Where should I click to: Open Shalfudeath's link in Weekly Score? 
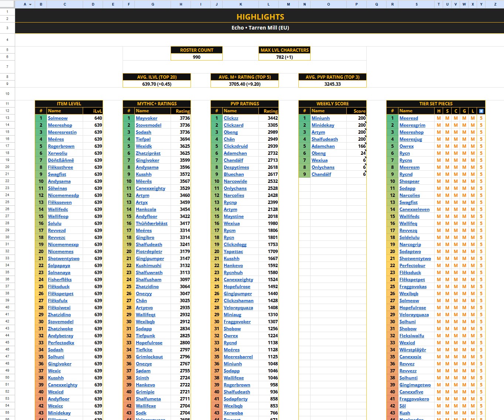325,139
